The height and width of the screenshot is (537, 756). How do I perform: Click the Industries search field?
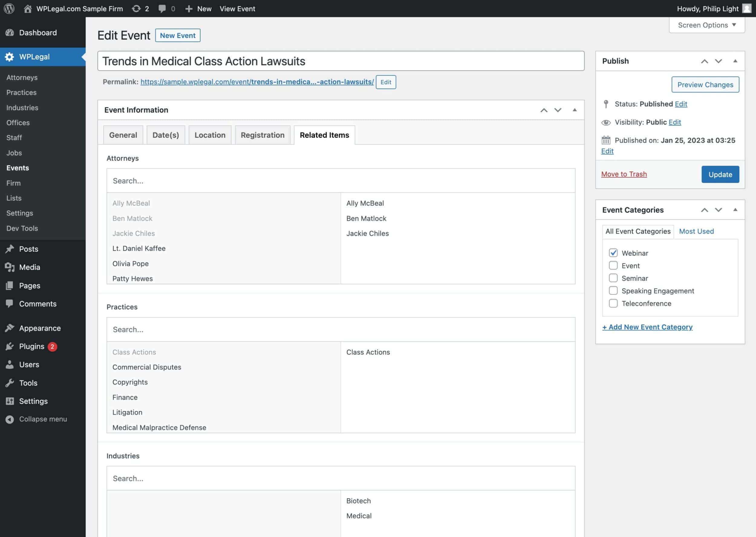pos(341,478)
